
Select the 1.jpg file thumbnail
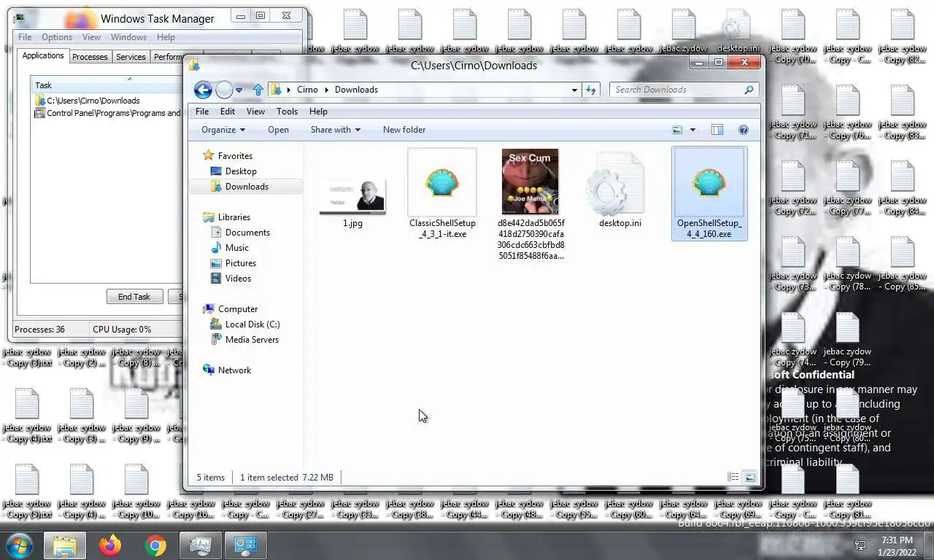click(352, 197)
